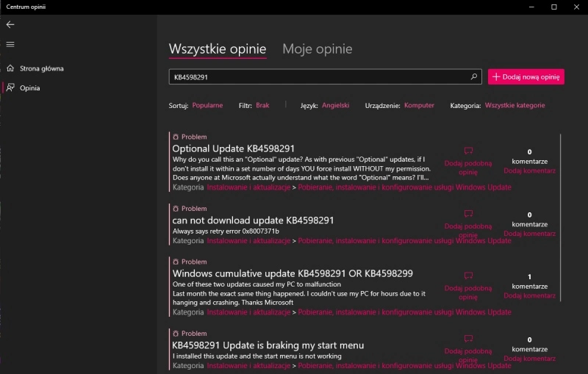Screen dimensions: 588x374
Task: Open feedback Windows cumulative update KB4598291 OR KB4598299
Action: point(293,273)
